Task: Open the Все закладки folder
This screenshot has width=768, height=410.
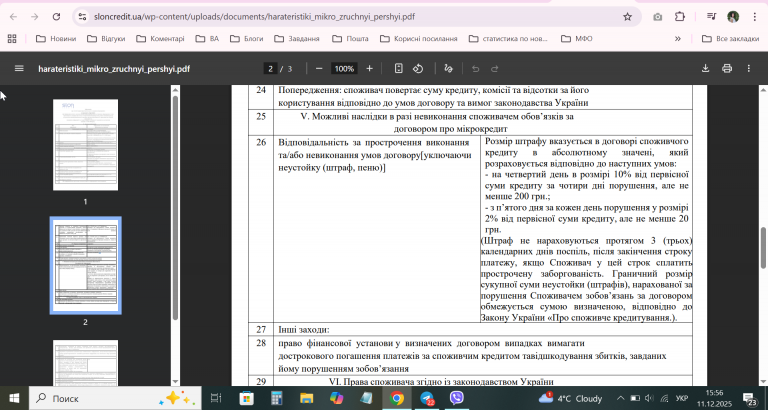Action: pos(730,39)
